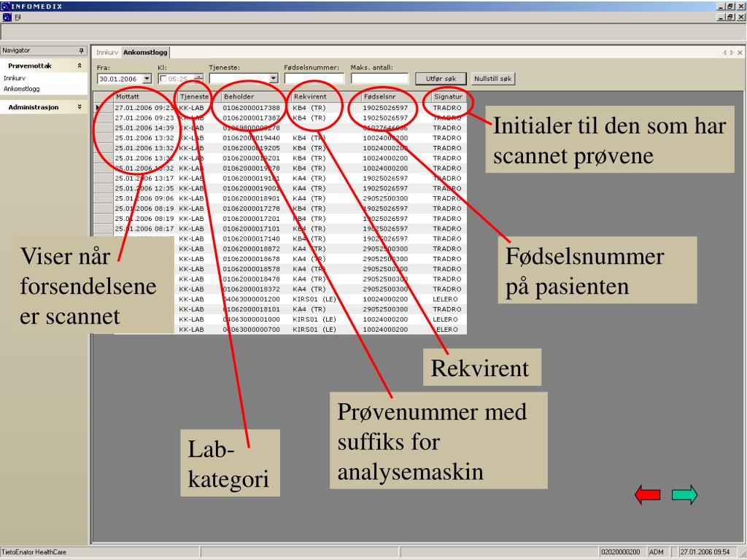Select Beholder cell 01062000017387
747x560 pixels.
coord(251,117)
